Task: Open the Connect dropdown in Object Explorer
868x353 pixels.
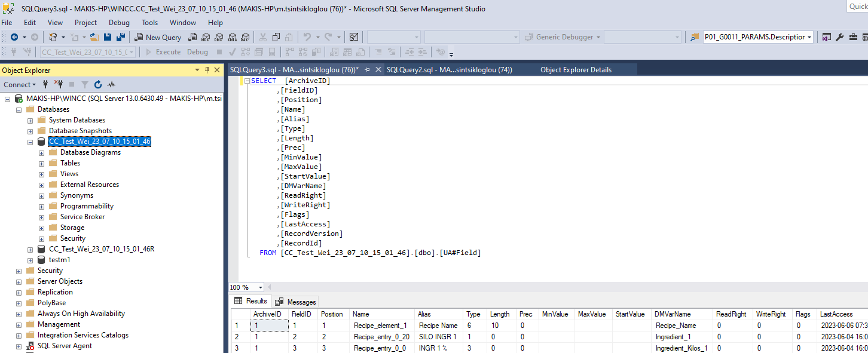Action: (x=20, y=85)
